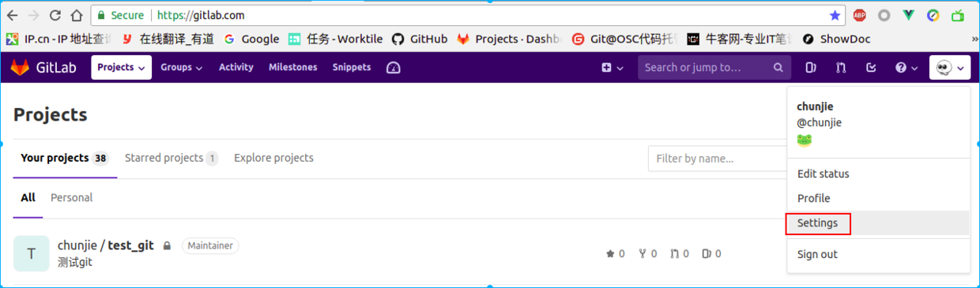Toggle the user avatar dropdown
Screen dimensions: 980x288
click(949, 68)
